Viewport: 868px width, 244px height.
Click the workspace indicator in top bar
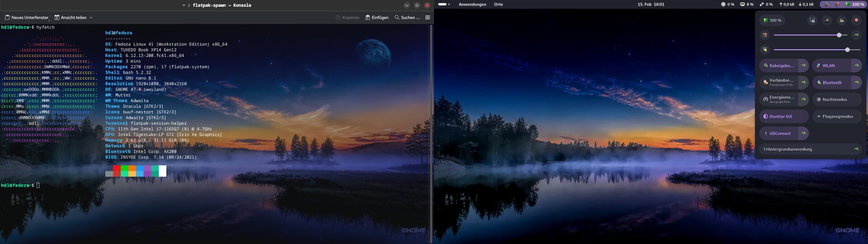pos(444,5)
